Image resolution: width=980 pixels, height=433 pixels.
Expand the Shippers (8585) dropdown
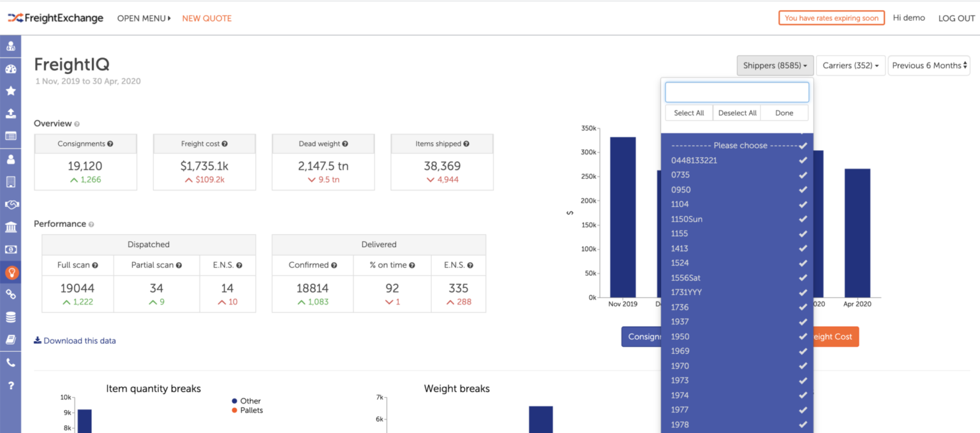tap(775, 65)
